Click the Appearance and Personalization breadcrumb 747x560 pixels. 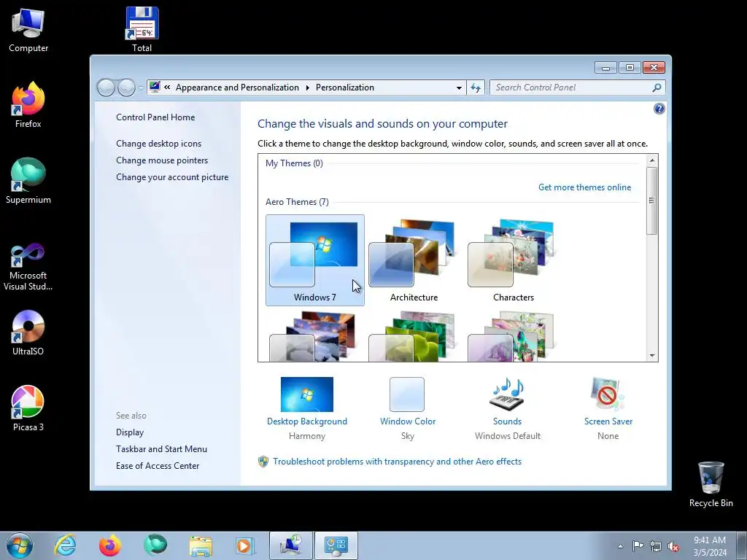pos(237,87)
